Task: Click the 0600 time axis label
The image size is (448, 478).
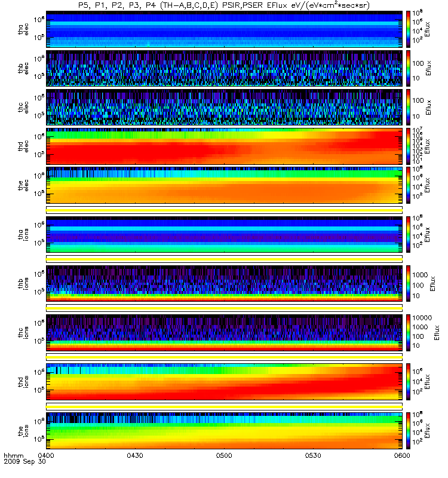Action: tap(402, 455)
